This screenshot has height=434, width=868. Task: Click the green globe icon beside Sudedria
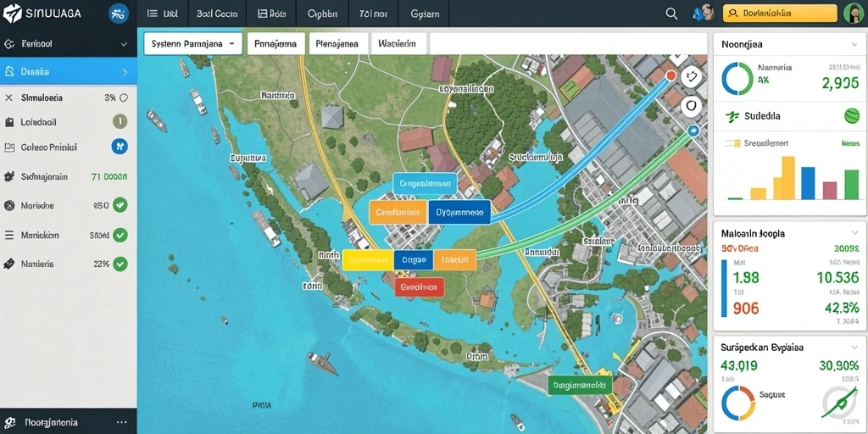tap(851, 115)
